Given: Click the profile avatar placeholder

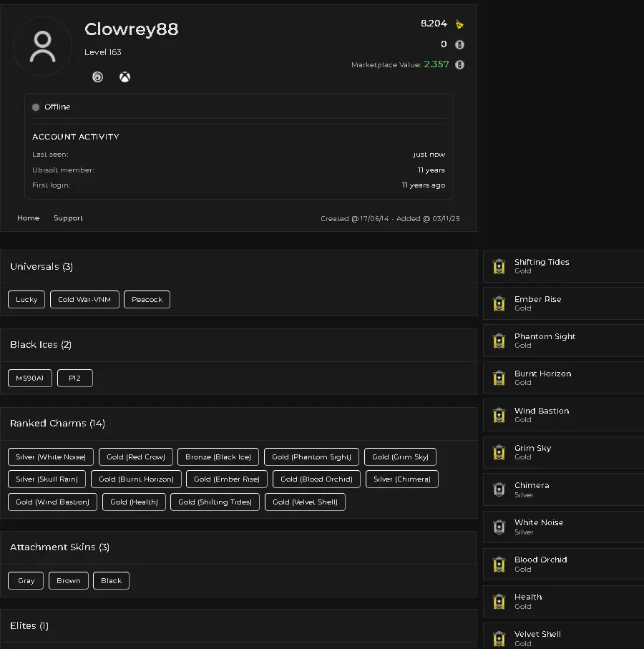Looking at the screenshot, I should tap(43, 47).
